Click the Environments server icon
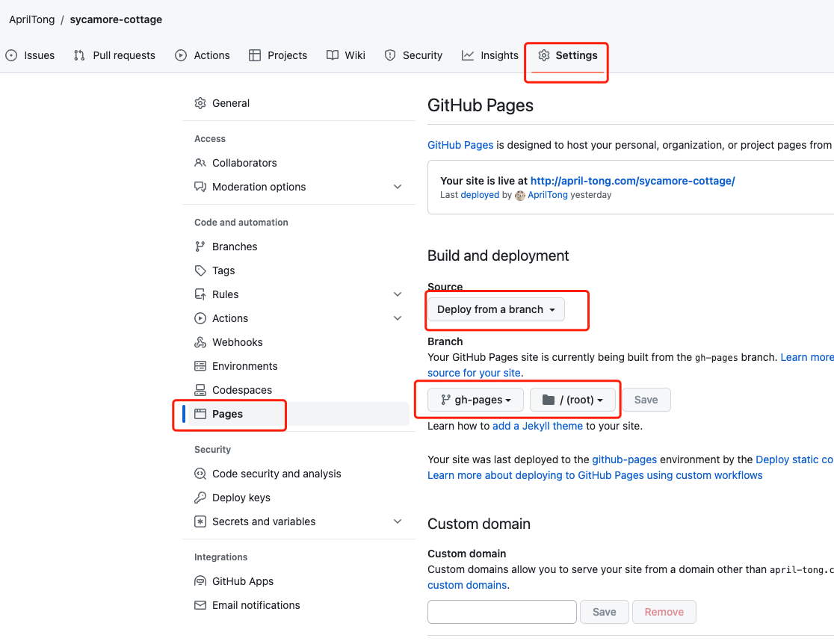Viewport: 834px width, 644px height. coord(200,366)
